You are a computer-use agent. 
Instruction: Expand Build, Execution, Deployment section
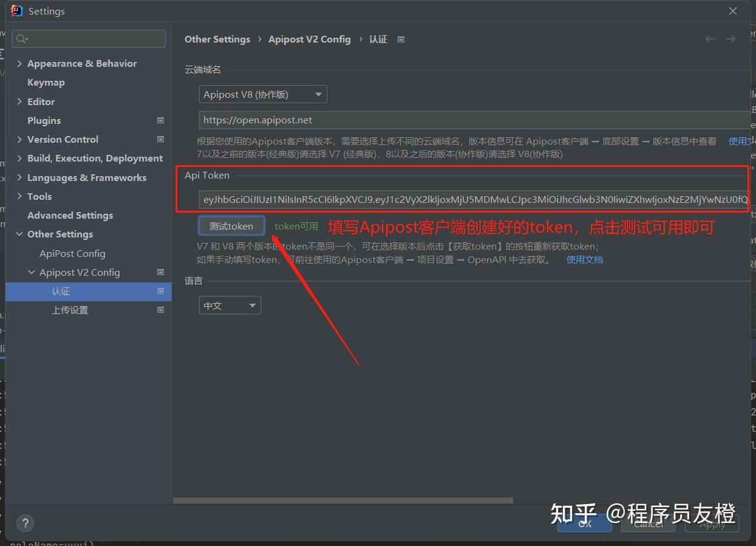19,158
